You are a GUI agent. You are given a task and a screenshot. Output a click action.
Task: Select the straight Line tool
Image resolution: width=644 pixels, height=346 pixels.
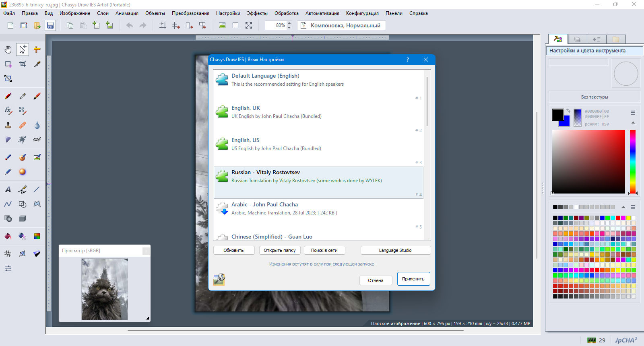coord(37,189)
